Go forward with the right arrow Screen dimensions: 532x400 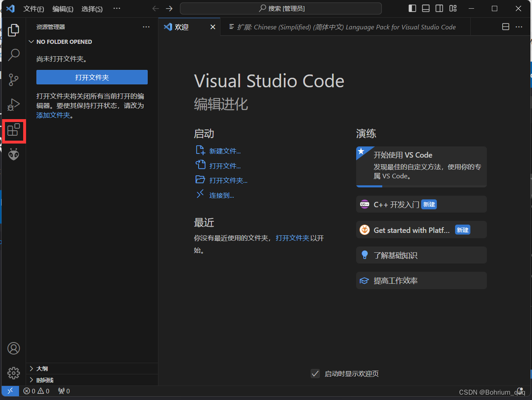(x=169, y=8)
